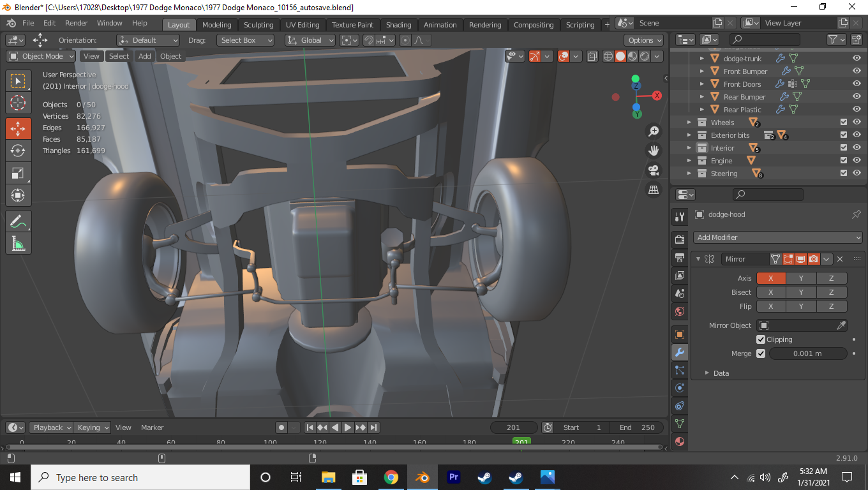This screenshot has width=868, height=490.
Task: Remove the Mirror modifier with X
Action: point(840,259)
